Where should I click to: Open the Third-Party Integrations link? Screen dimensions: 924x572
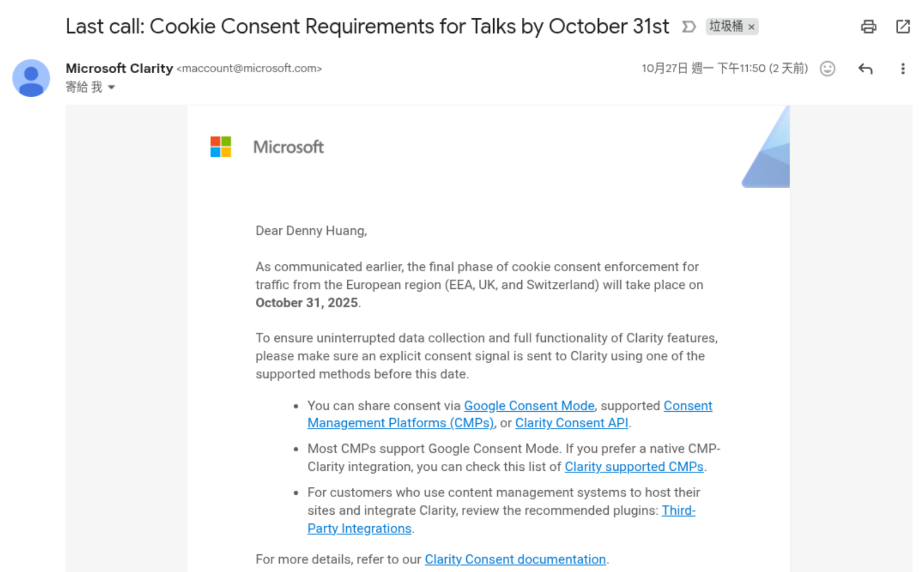click(359, 529)
